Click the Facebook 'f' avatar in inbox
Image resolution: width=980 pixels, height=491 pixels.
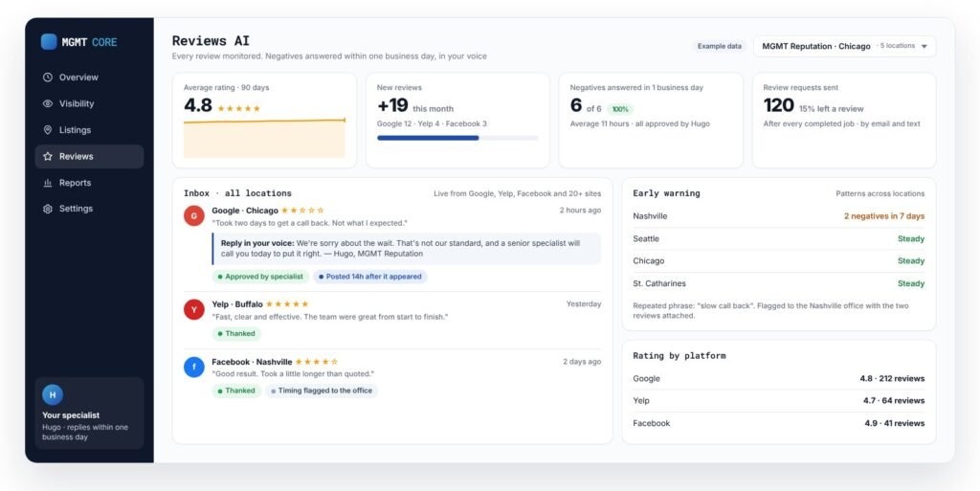point(193,367)
